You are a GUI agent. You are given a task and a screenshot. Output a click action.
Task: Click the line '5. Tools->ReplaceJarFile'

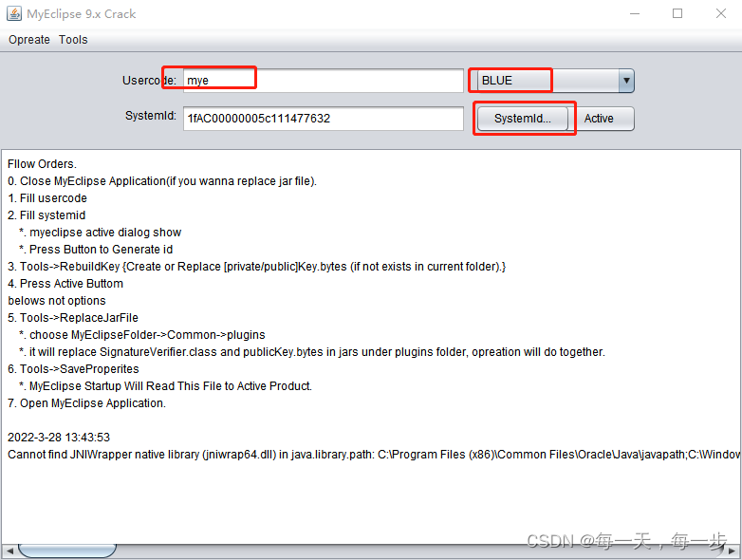73,318
